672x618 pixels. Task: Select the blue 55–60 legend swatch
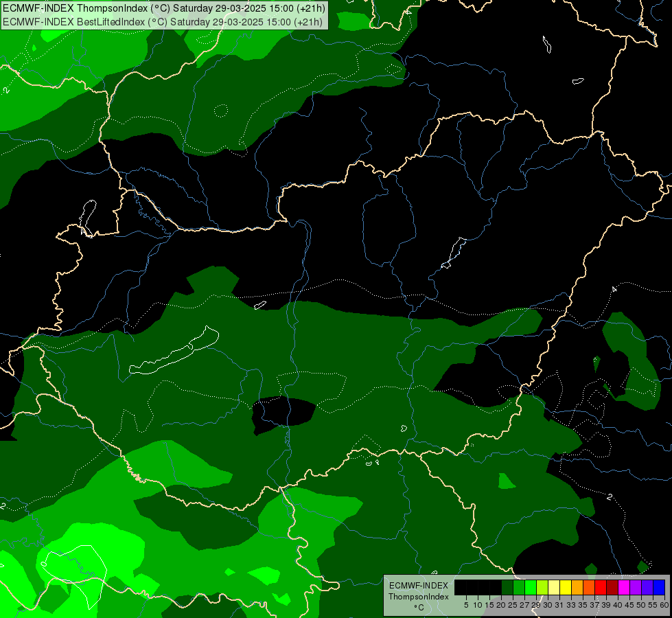[659, 587]
